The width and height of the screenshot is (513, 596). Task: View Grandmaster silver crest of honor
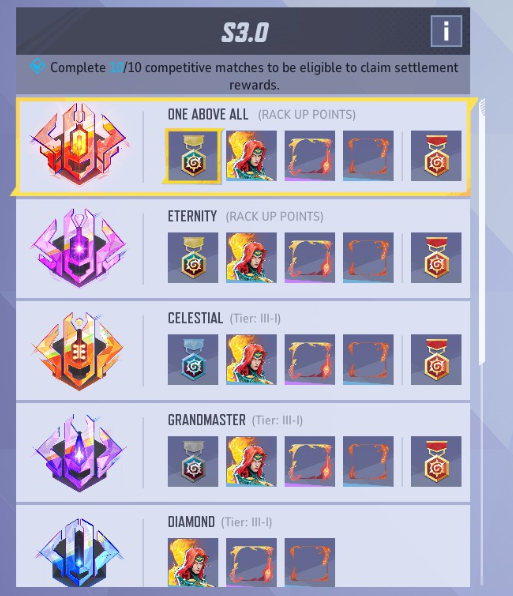[193, 461]
